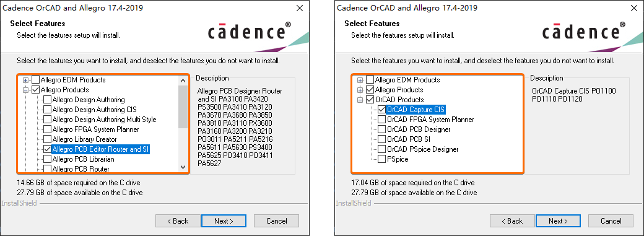Enable the OrCAD PCB Designer checkbox
This screenshot has height=236, width=644.
[381, 129]
